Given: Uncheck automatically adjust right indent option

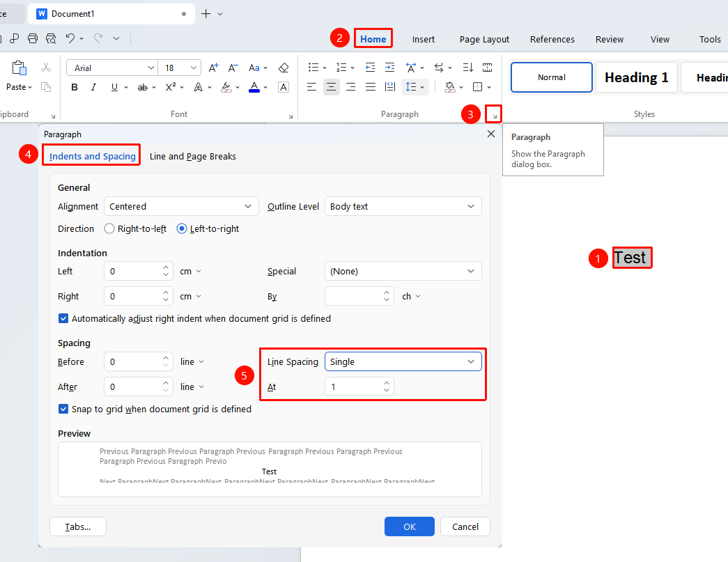Looking at the screenshot, I should (x=63, y=318).
